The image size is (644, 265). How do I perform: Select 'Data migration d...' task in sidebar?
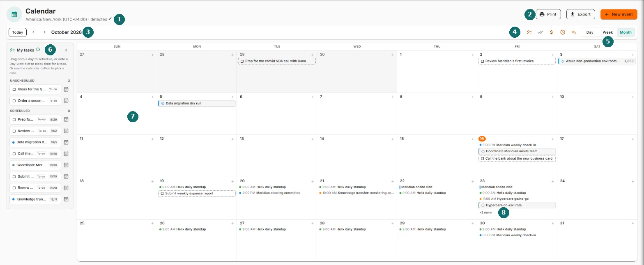[36, 142]
